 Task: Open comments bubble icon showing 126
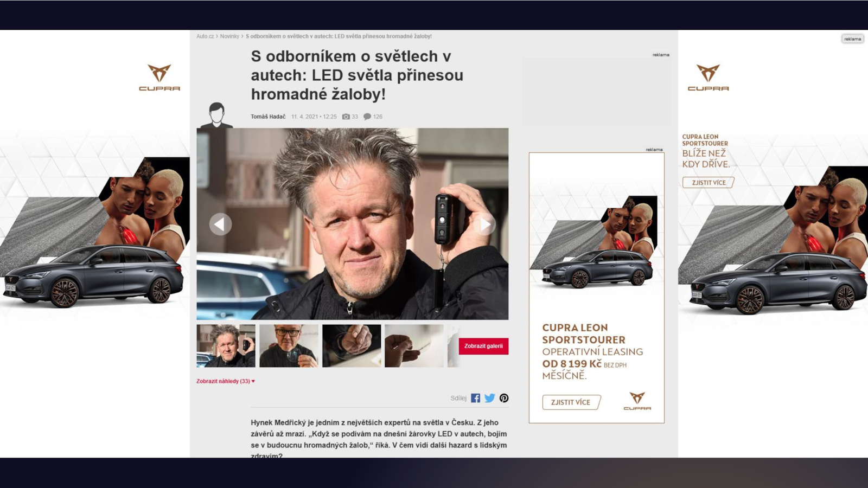click(367, 117)
